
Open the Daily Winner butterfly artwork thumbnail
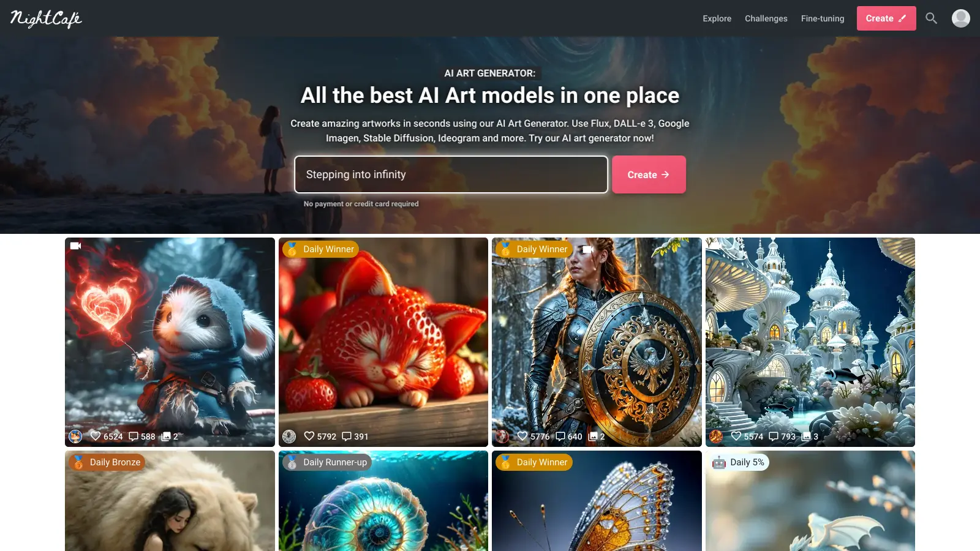tap(597, 501)
